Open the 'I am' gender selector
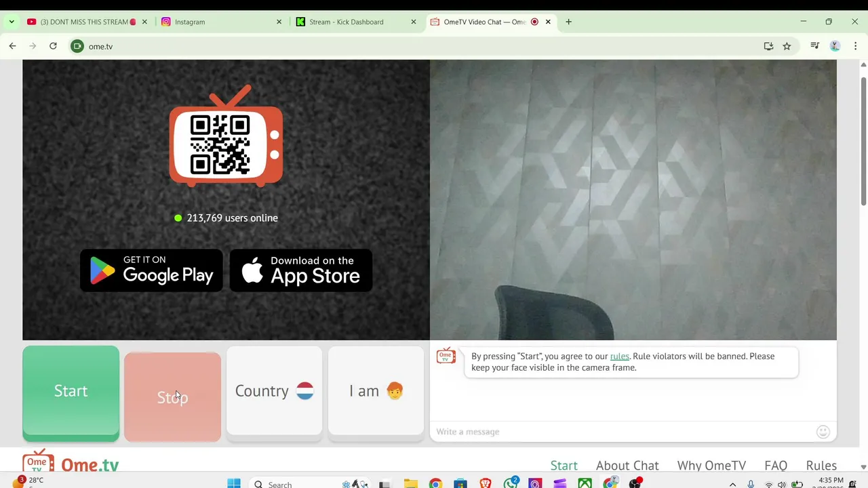The height and width of the screenshot is (488, 868). pos(376,393)
